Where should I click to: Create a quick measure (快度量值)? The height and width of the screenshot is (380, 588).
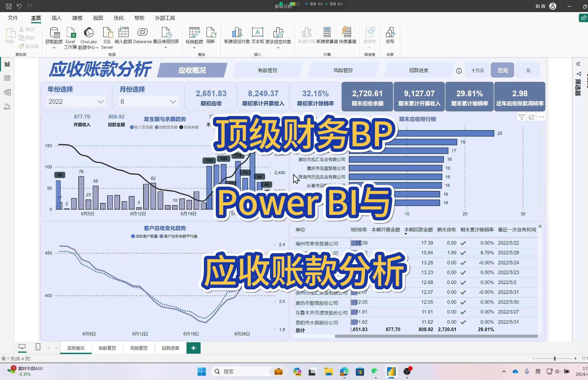click(347, 36)
